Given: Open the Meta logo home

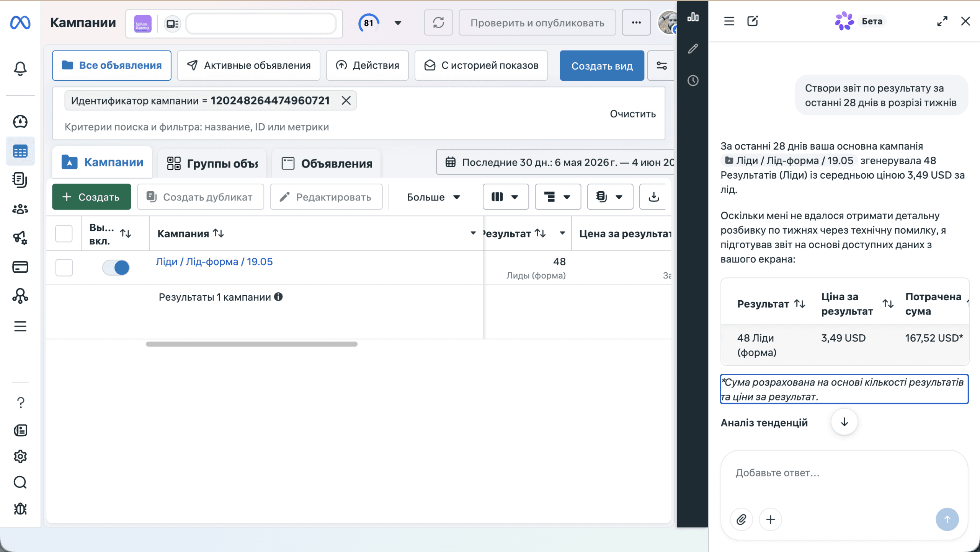Looking at the screenshot, I should pyautogui.click(x=20, y=23).
